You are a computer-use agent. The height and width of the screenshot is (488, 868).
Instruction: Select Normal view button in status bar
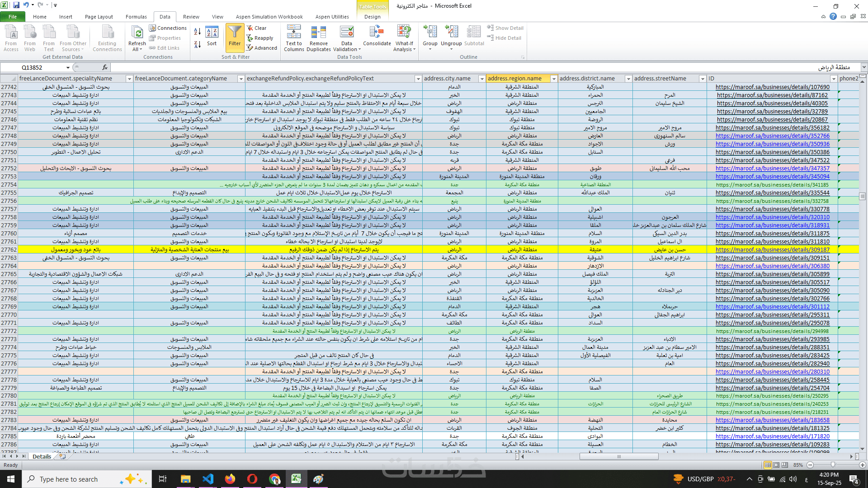pos(768,465)
